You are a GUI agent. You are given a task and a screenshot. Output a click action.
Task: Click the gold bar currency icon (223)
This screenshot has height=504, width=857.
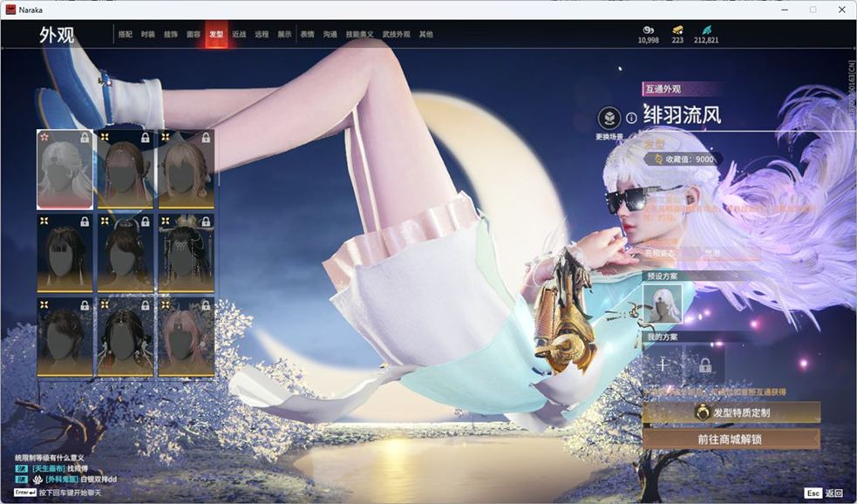coord(677,30)
